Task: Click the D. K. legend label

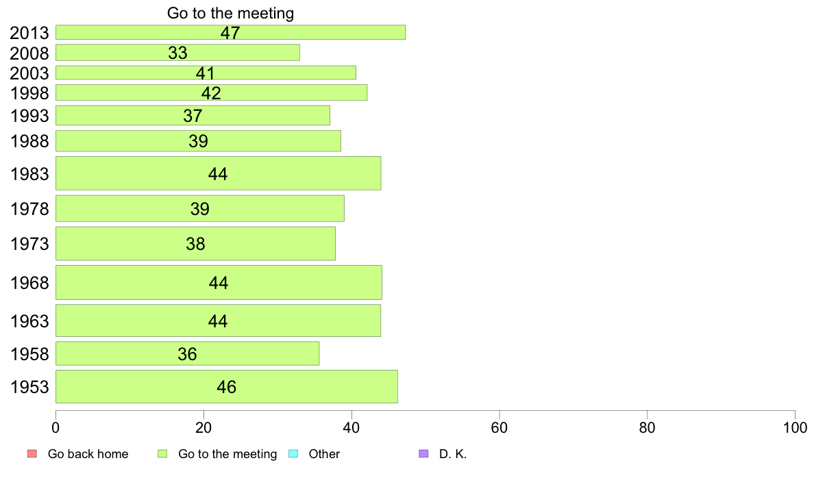Action: (453, 453)
